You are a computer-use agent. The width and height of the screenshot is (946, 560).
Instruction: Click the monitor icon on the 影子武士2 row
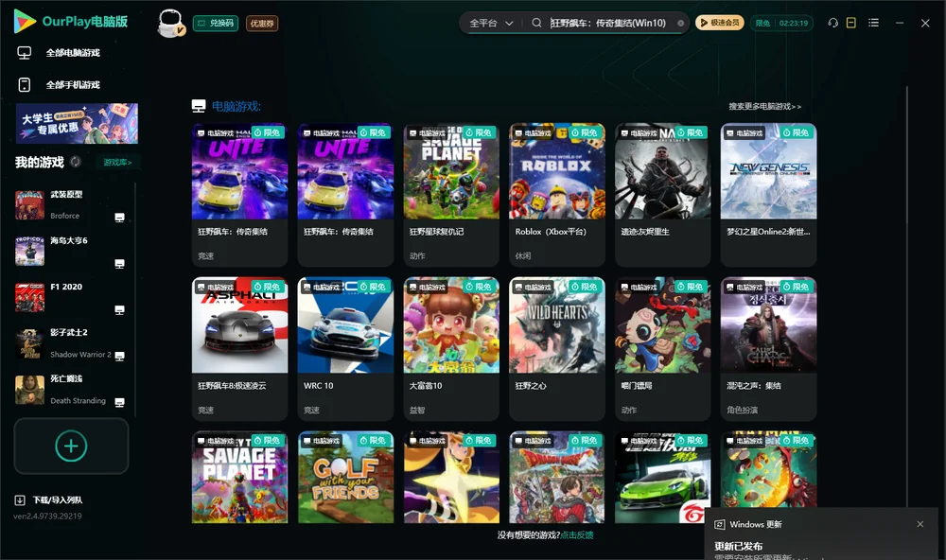[119, 356]
